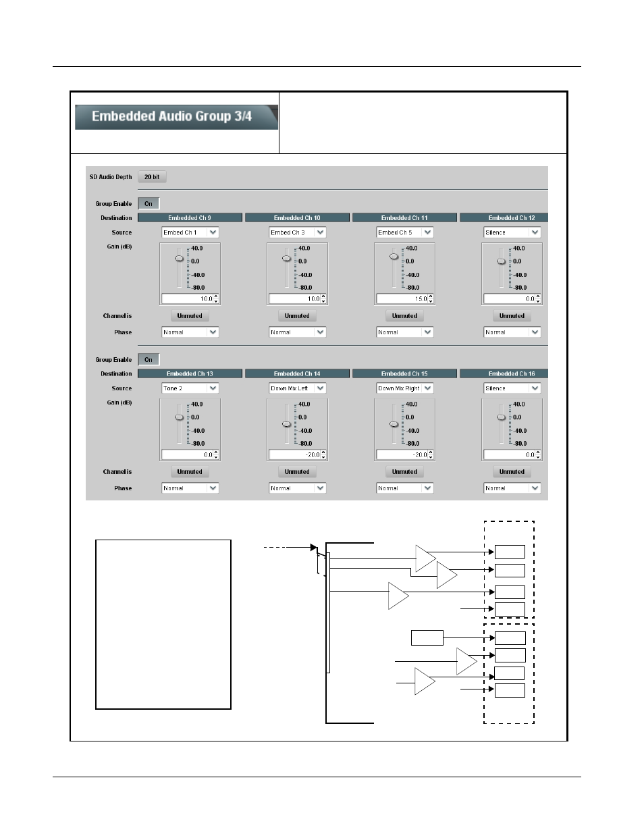Click gain slider knob for Embedded Ch 12
Image resolution: width=644 pixels, height=834 pixels.
[502, 261]
